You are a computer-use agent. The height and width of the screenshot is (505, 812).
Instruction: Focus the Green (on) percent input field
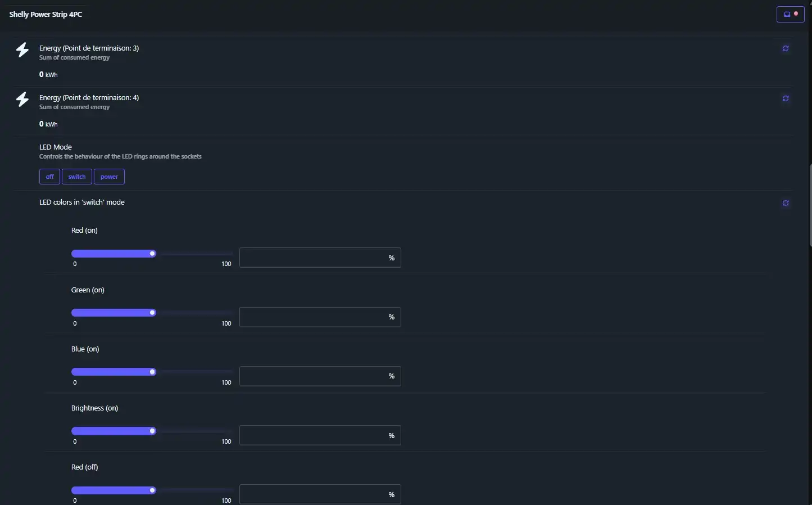point(312,317)
